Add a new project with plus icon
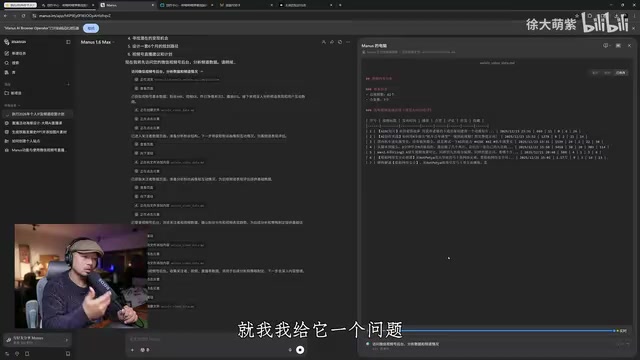This screenshot has width=640, height=360. pos(68,84)
